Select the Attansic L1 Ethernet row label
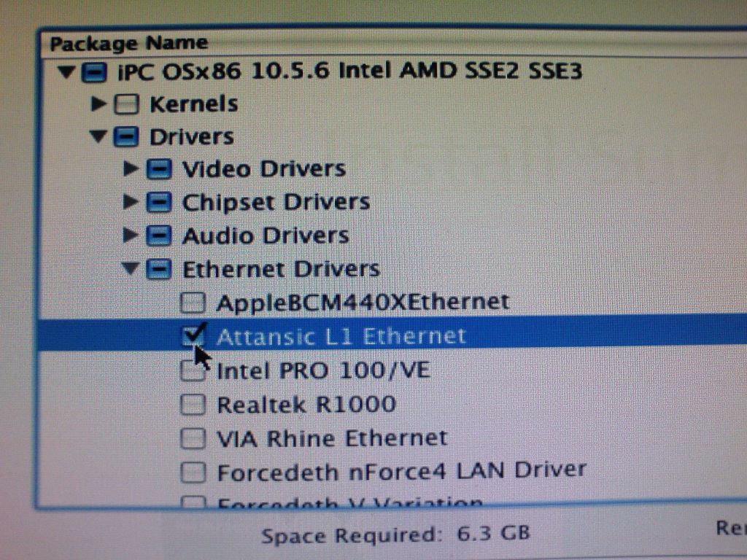This screenshot has width=747, height=560. click(341, 337)
